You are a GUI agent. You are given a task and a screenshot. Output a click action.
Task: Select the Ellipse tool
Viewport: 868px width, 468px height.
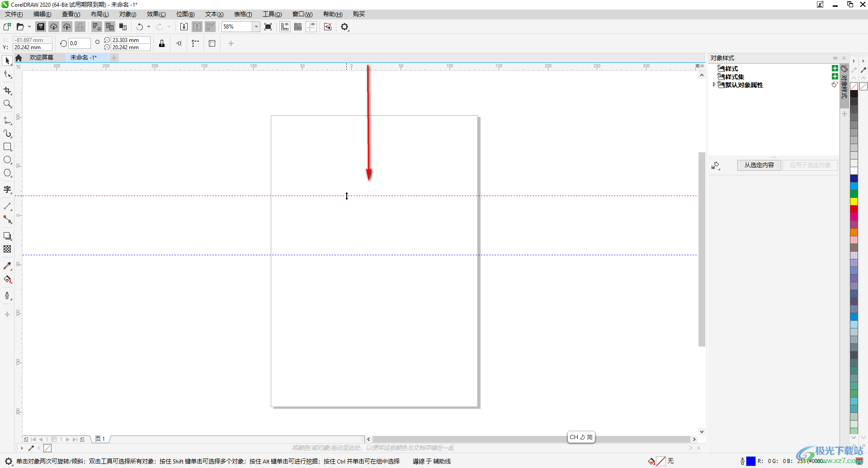pyautogui.click(x=7, y=160)
